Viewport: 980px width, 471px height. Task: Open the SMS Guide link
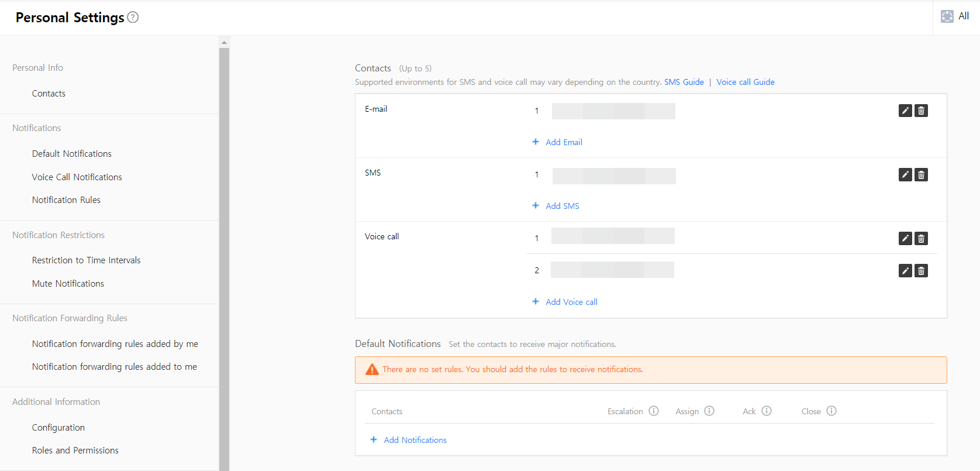coord(684,82)
